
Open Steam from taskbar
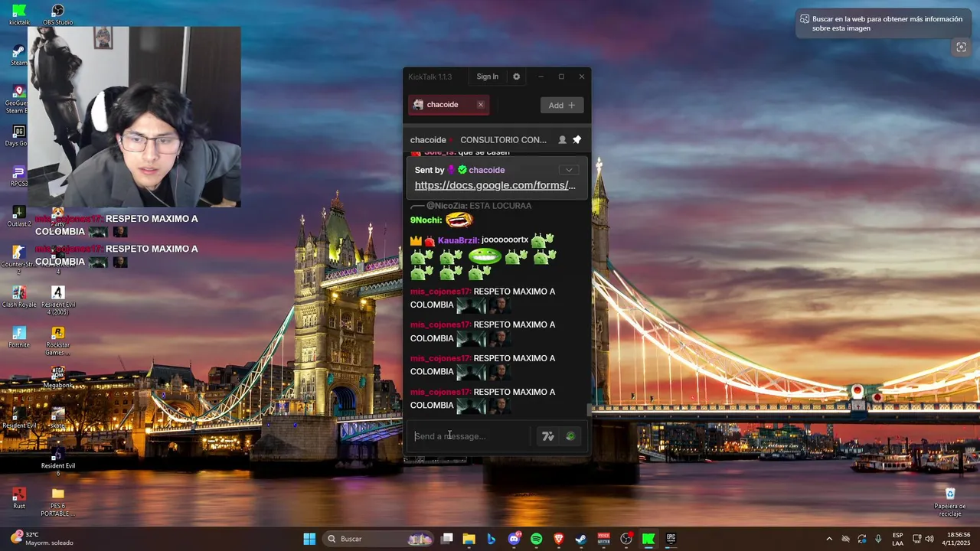pyautogui.click(x=581, y=539)
